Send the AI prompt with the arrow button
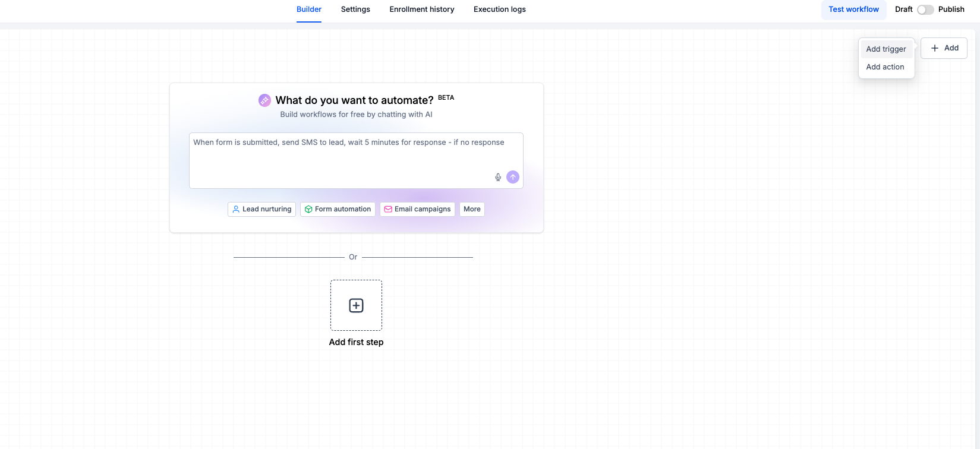The height and width of the screenshot is (449, 980). (513, 177)
